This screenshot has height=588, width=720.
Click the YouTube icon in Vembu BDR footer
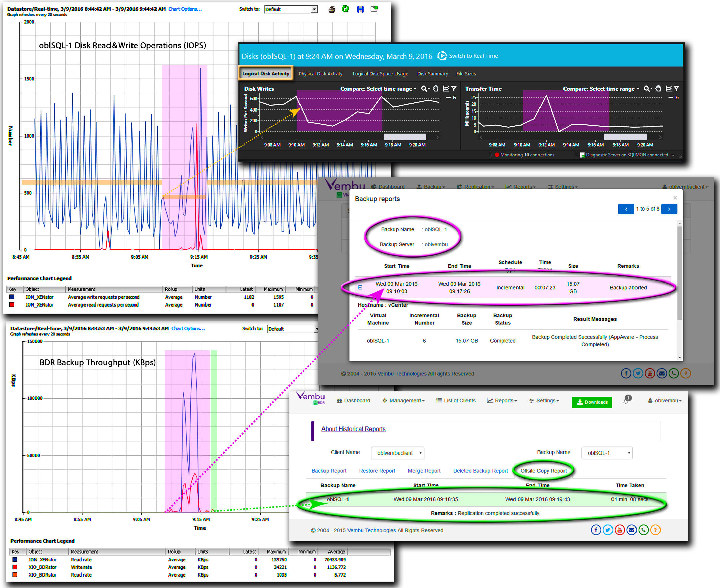coord(620,530)
